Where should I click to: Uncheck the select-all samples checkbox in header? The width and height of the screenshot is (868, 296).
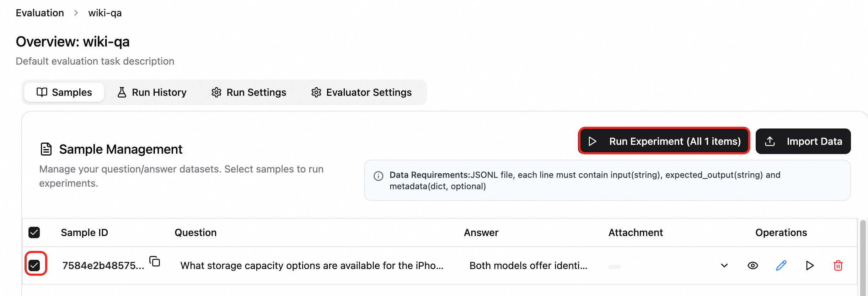pos(34,232)
